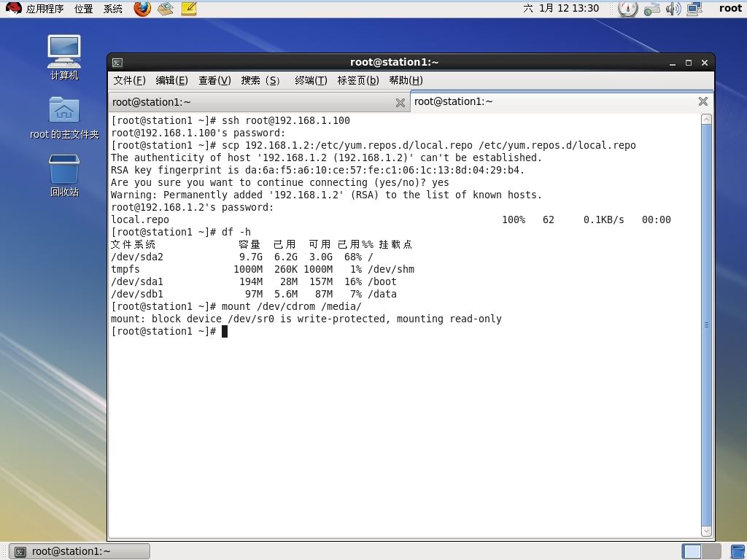Open the notes launcher icon
Screen dimensions: 747x560
tap(189, 9)
